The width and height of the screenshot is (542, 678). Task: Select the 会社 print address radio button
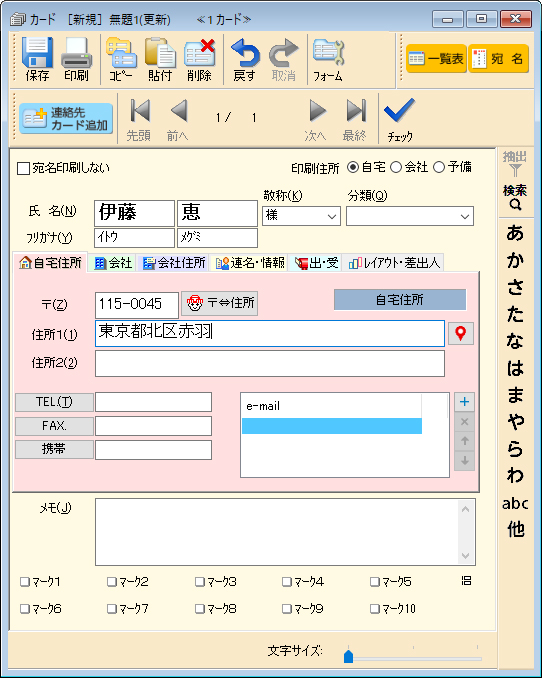click(396, 167)
